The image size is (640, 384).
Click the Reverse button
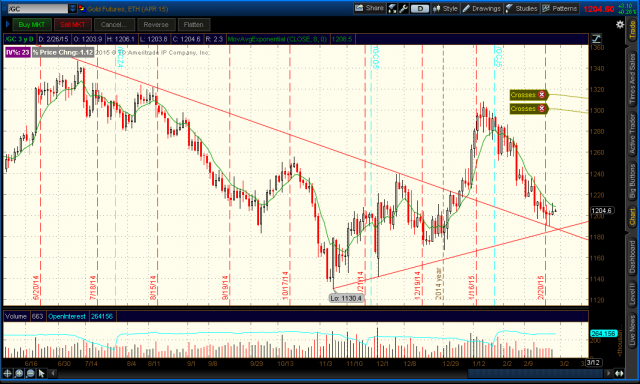(x=156, y=24)
